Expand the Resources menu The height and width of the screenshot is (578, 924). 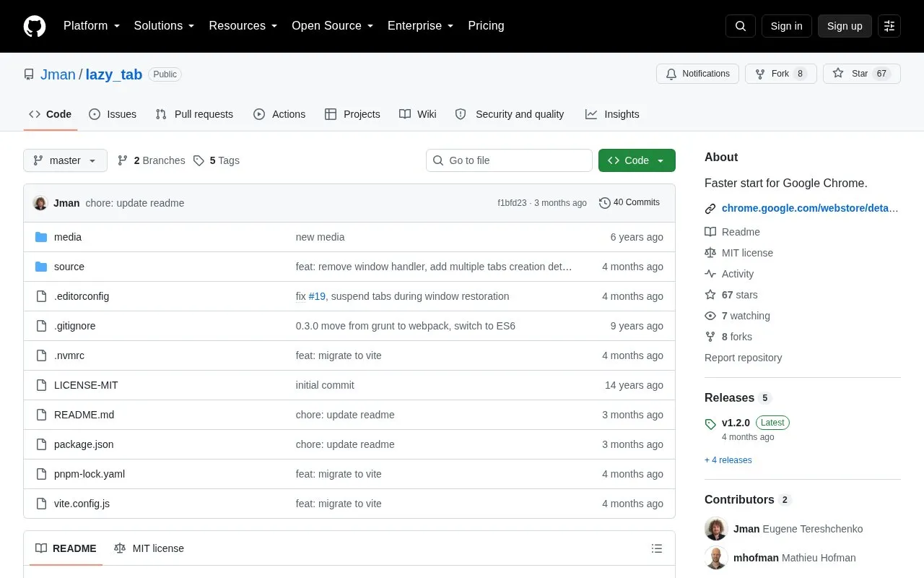243,26
